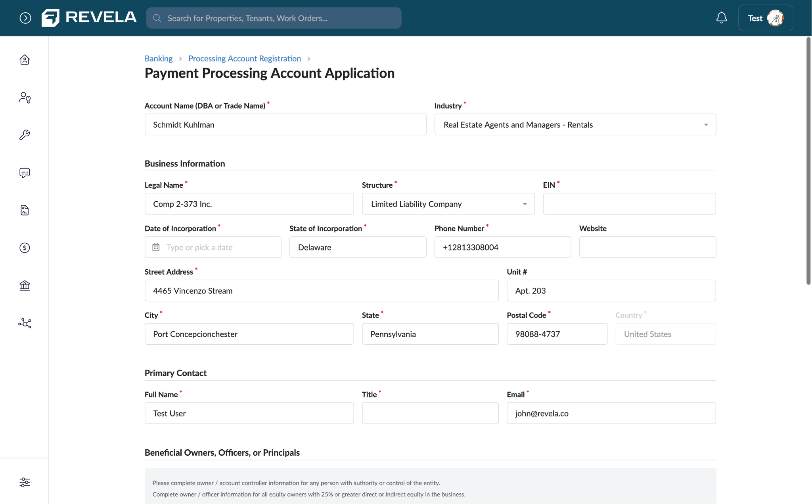Click the Payment Processing Account Application title

point(270,73)
